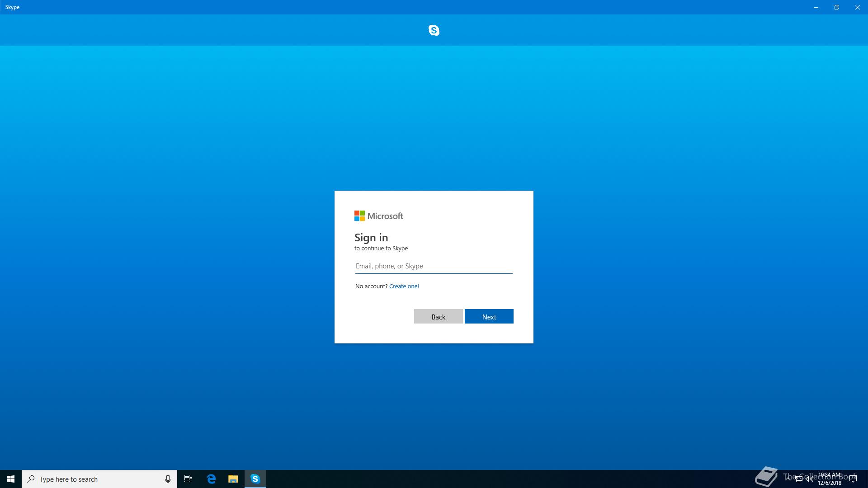Click the Next button
The image size is (868, 488).
[489, 317]
